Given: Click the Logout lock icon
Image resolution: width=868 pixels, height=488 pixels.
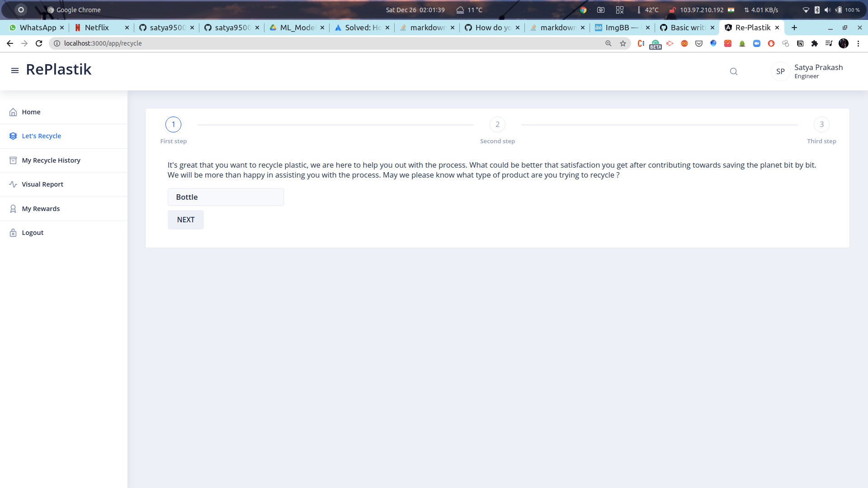Looking at the screenshot, I should [13, 233].
